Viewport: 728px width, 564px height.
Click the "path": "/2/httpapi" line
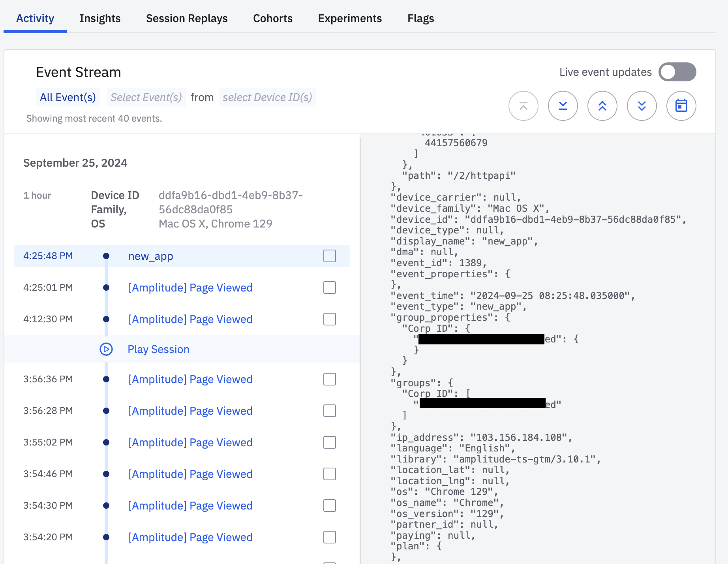[x=459, y=175]
